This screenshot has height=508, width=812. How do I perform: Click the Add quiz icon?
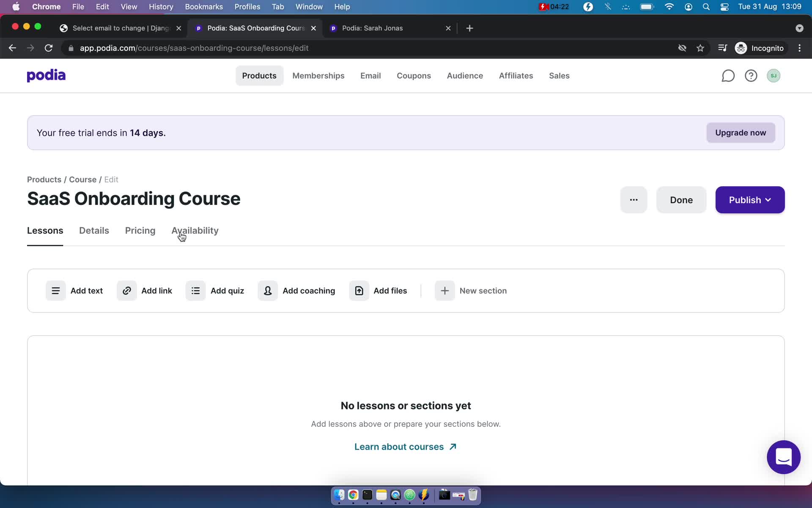196,290
